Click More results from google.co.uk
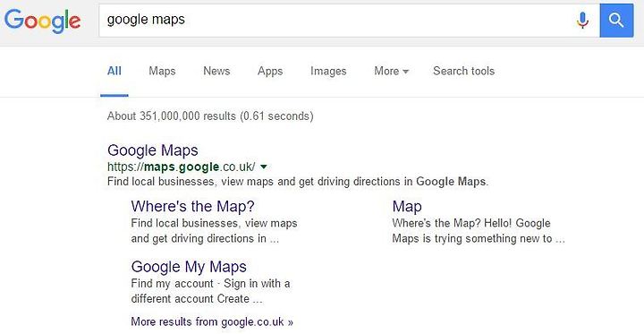644x334 pixels. [212, 321]
